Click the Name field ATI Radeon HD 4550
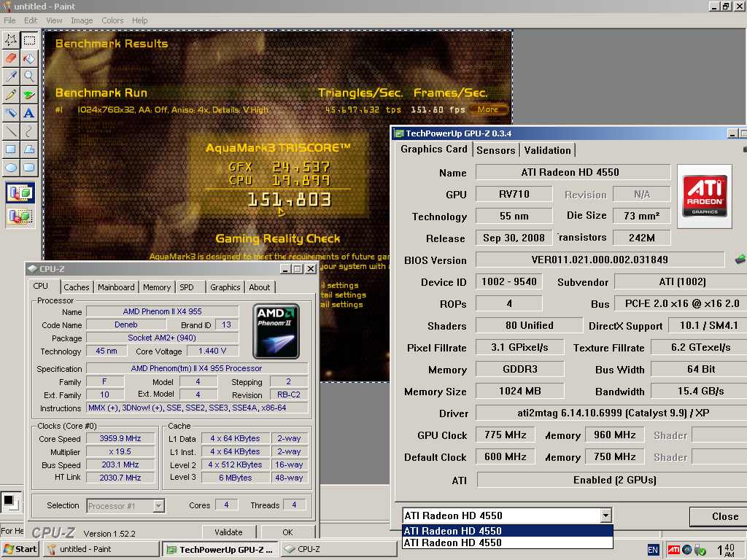 click(573, 172)
